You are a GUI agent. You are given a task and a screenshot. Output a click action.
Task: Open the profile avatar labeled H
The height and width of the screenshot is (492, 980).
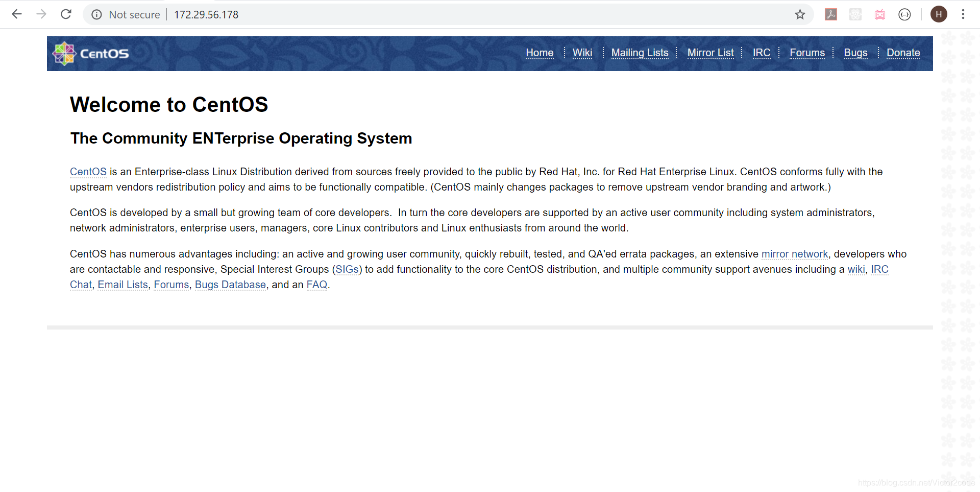pos(939,14)
